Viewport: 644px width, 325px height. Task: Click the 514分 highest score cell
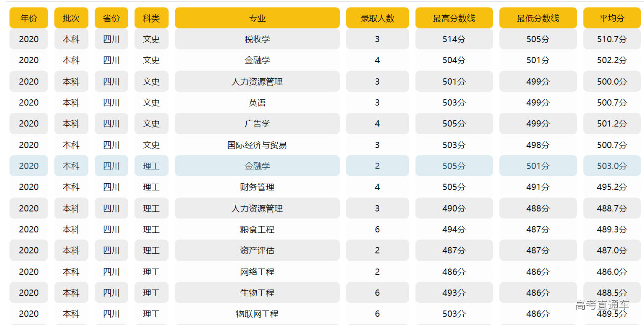tap(454, 39)
